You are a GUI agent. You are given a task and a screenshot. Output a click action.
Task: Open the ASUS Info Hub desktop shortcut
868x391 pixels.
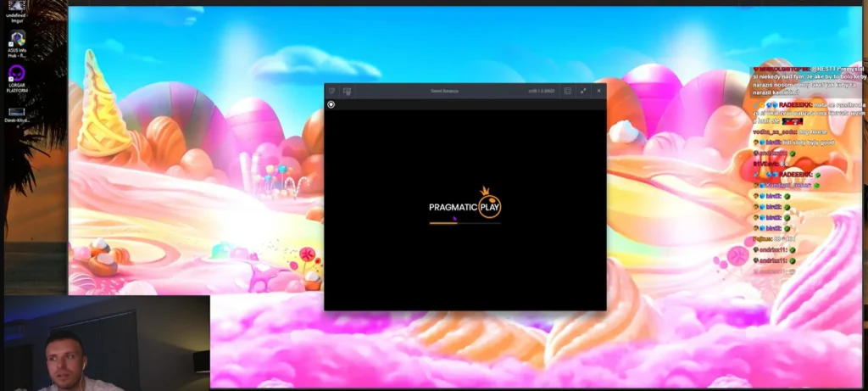tap(17, 39)
